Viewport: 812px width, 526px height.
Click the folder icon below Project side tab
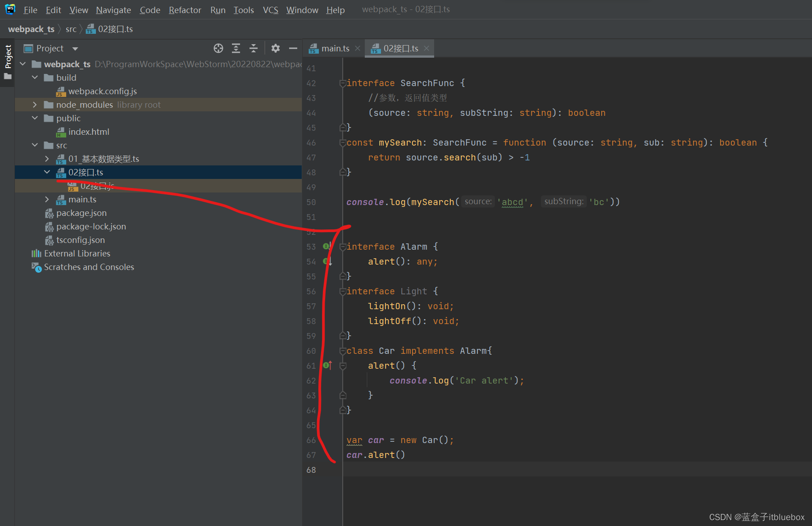point(8,76)
